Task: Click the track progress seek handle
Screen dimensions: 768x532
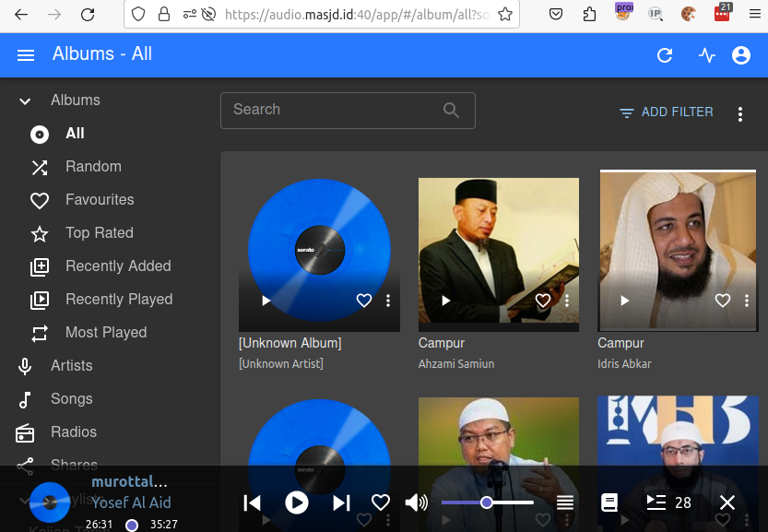Action: tap(131, 526)
